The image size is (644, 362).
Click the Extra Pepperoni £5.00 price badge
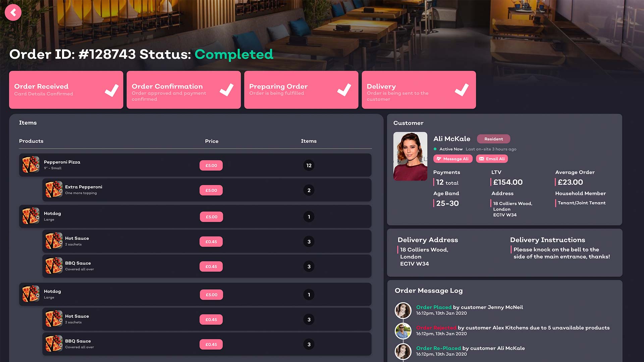point(211,190)
